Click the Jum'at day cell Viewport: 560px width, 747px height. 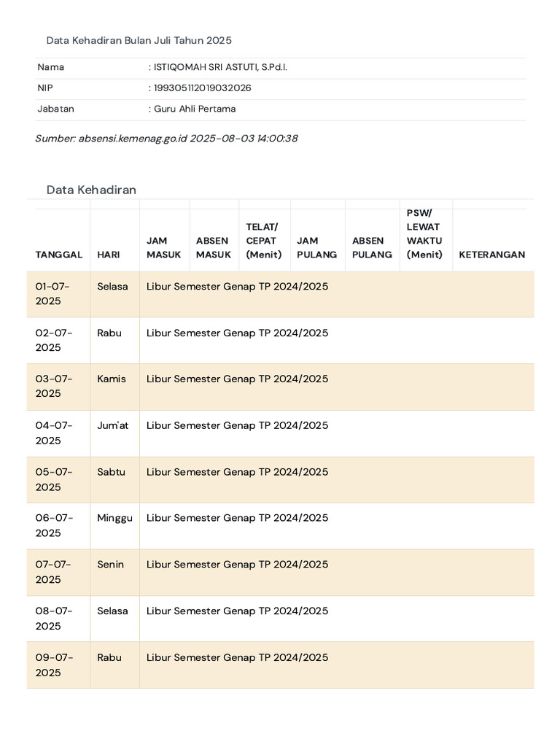click(x=112, y=426)
